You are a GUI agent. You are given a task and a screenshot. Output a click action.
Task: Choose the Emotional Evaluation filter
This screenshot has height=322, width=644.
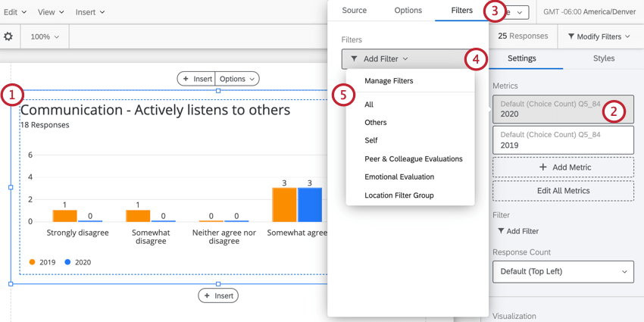pos(399,177)
